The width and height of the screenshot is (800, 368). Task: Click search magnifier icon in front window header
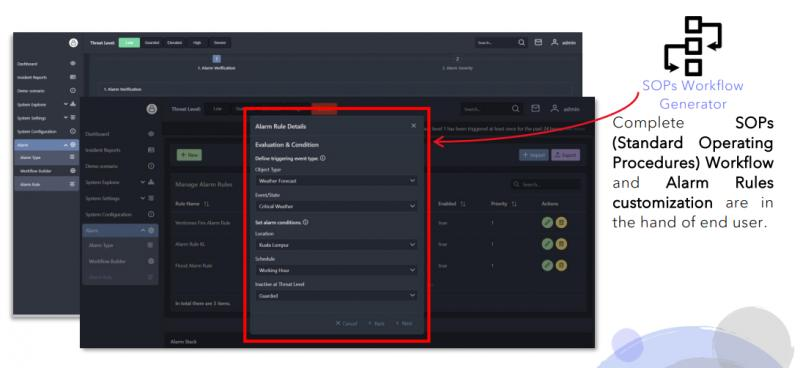[x=516, y=109]
